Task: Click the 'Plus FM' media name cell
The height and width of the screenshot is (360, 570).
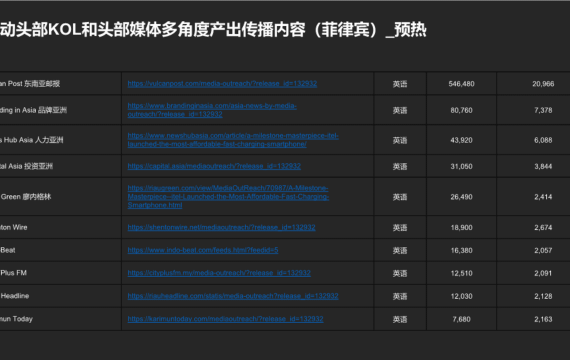Action: point(60,273)
